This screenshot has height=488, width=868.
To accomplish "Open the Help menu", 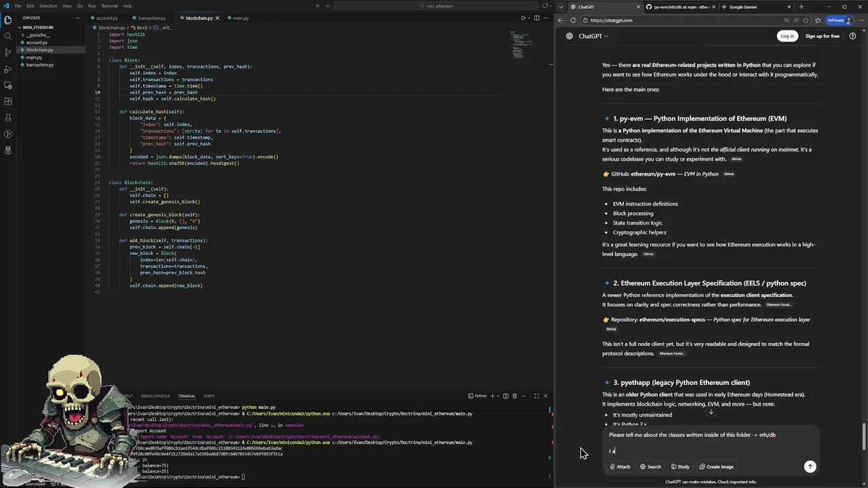I will tap(127, 6).
